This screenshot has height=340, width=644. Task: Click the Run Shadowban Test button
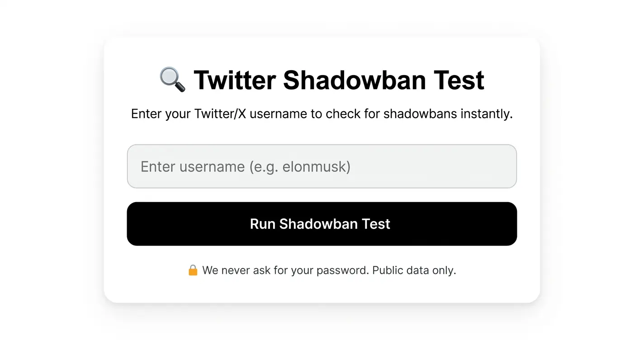[x=322, y=223]
